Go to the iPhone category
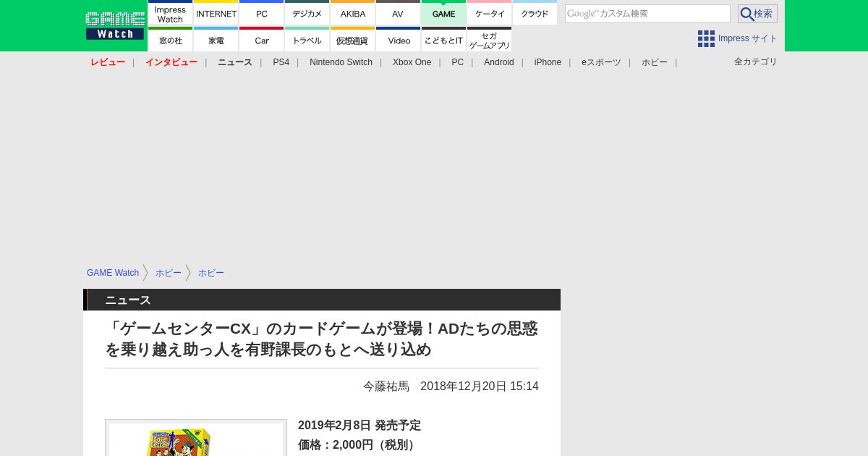The height and width of the screenshot is (456, 868). (548, 62)
